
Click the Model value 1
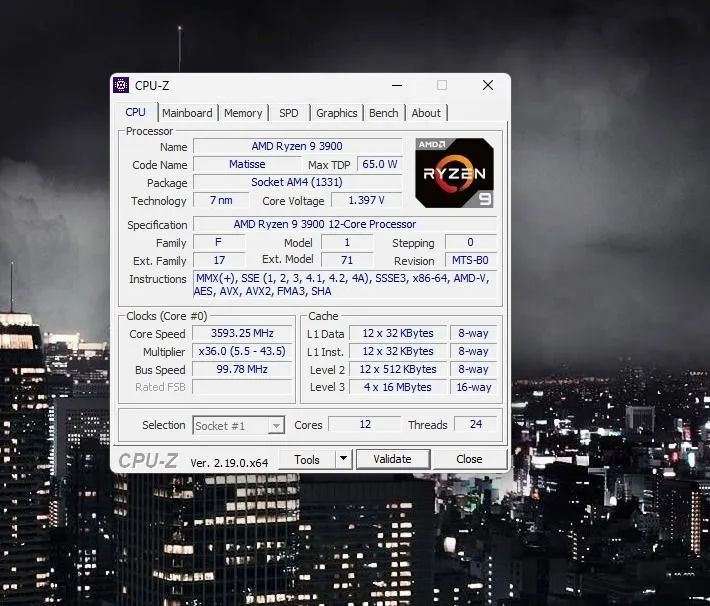tap(347, 242)
